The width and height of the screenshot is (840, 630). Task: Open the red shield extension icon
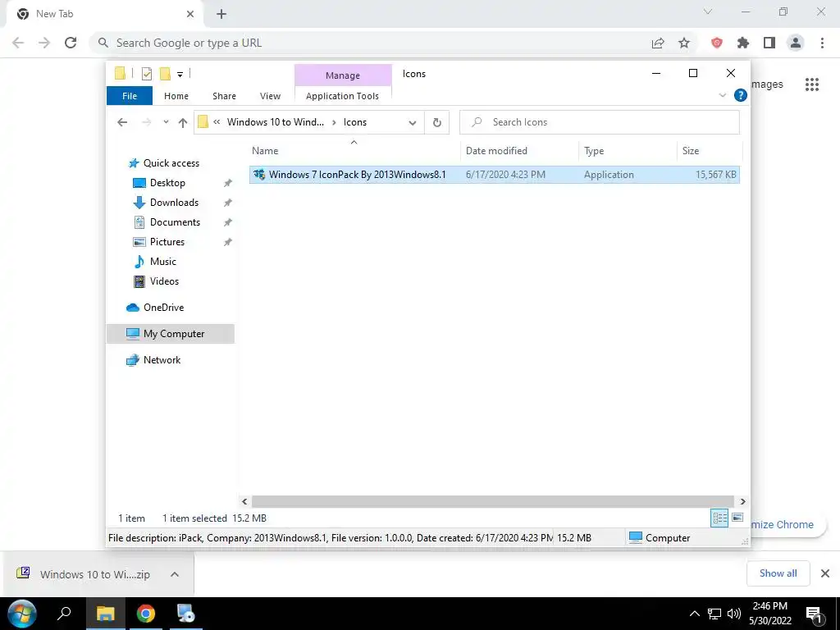(717, 43)
